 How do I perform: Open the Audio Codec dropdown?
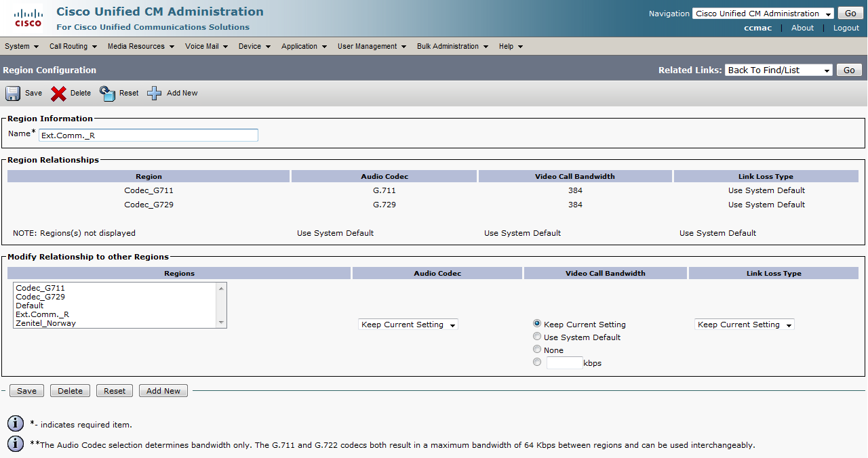coord(408,325)
